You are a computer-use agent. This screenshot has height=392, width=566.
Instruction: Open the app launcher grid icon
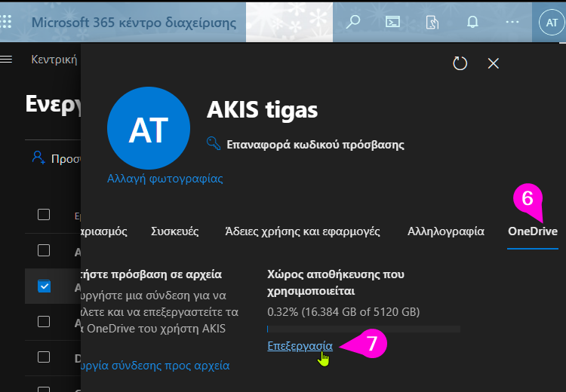pos(5,22)
